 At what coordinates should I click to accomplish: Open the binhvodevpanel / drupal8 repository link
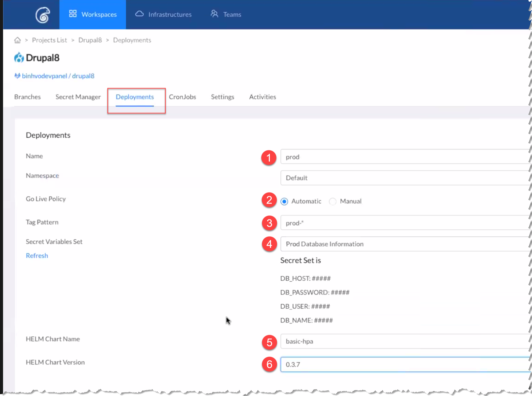point(58,76)
